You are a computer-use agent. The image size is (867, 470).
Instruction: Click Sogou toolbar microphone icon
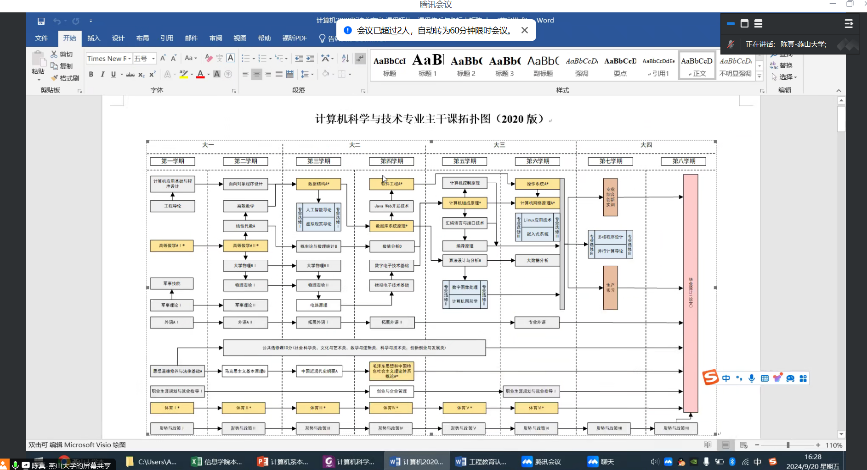(x=751, y=378)
